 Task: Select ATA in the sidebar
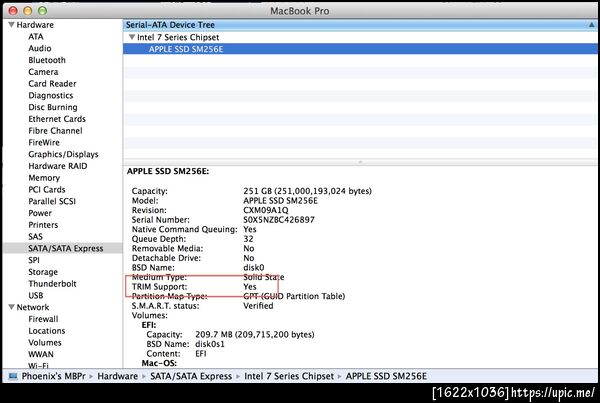pos(36,37)
